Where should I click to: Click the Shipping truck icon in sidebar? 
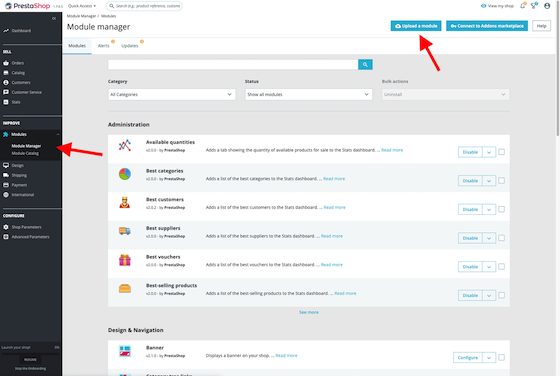[6, 175]
